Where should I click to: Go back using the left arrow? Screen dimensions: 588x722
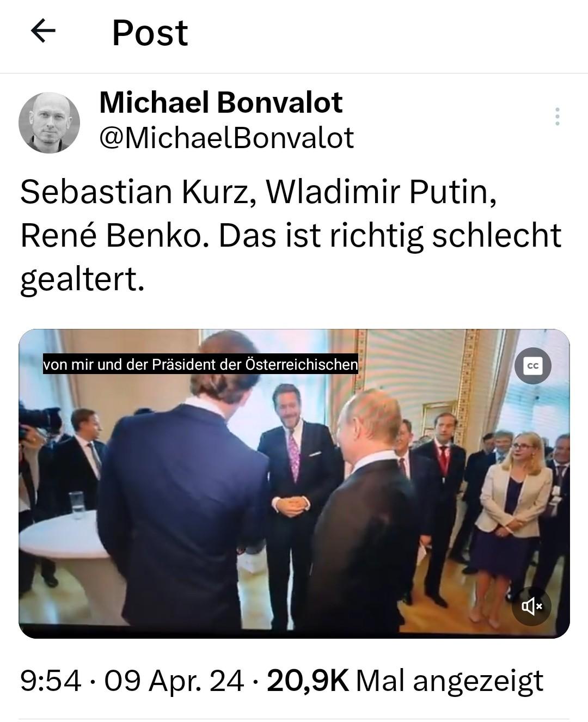click(43, 31)
